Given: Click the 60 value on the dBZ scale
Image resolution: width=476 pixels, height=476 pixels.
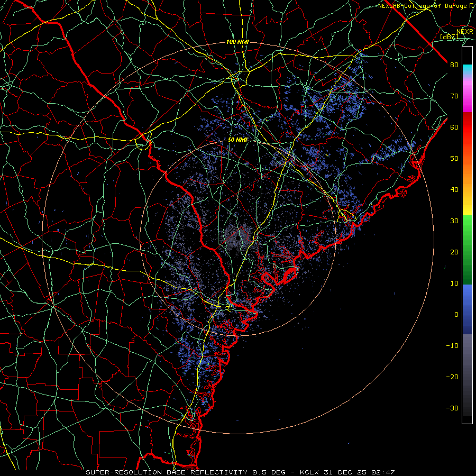Looking at the screenshot, I should (x=454, y=127).
